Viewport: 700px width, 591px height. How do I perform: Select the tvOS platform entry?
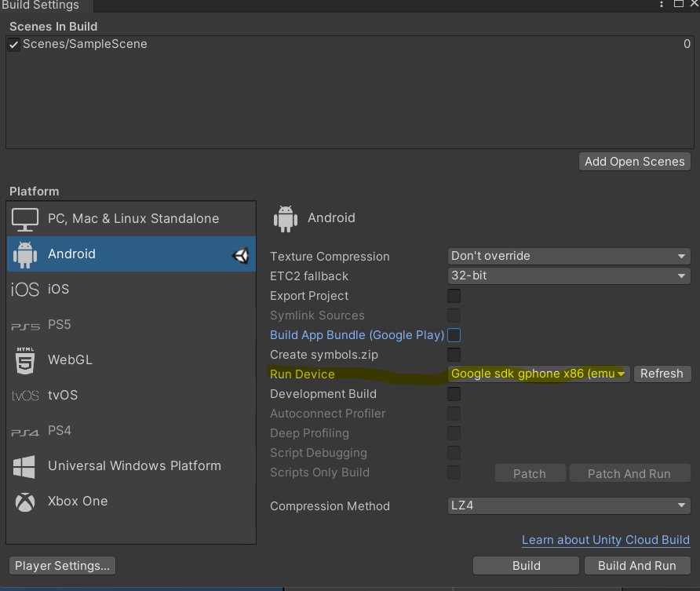tap(131, 396)
